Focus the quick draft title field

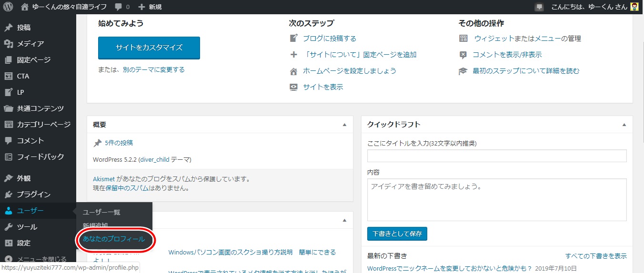496,156
